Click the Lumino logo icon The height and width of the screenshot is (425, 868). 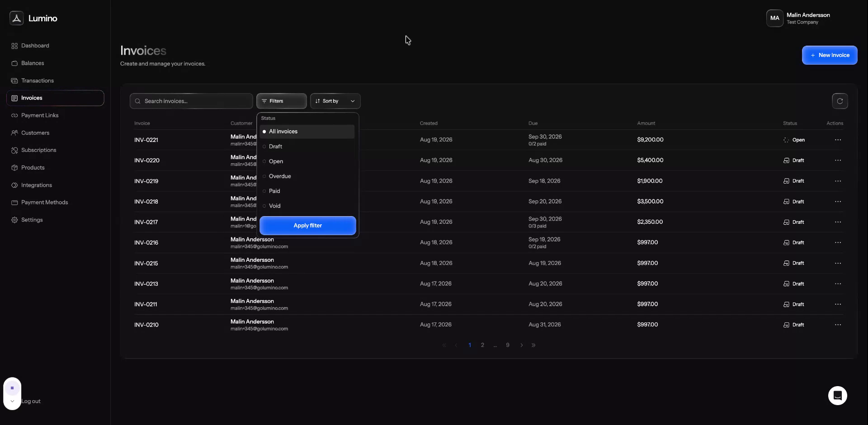(17, 18)
